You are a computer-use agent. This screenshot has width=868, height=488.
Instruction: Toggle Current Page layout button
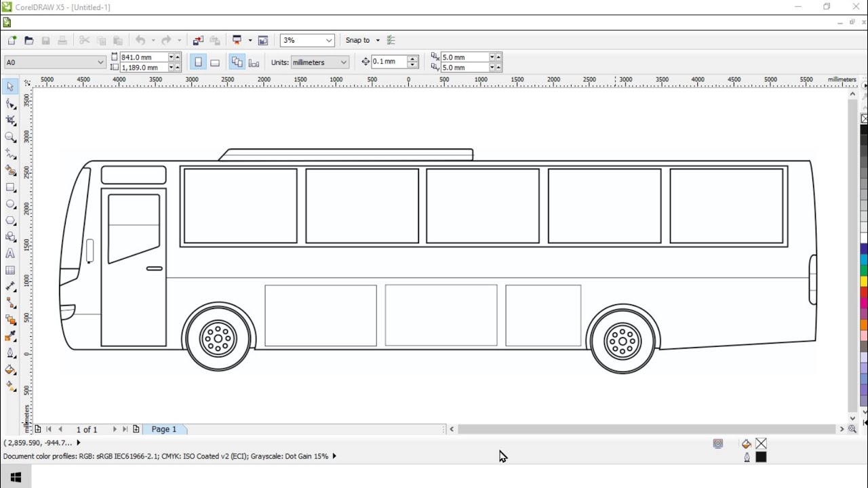(x=254, y=62)
